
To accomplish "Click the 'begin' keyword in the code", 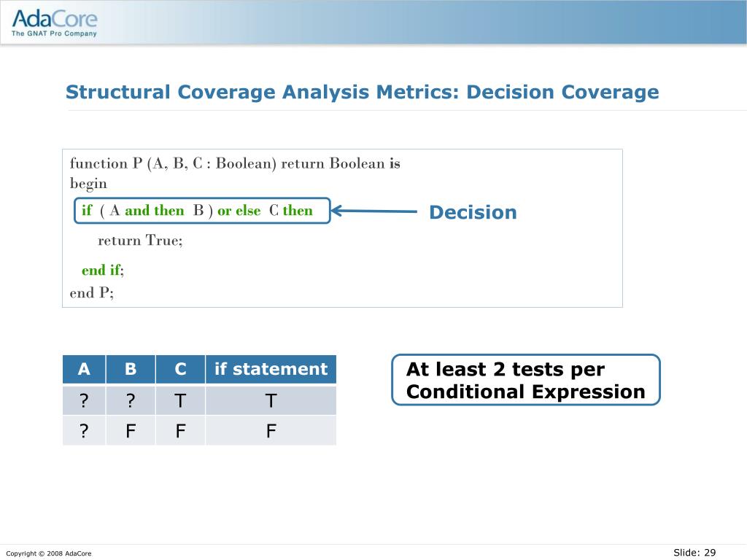I will tap(88, 184).
